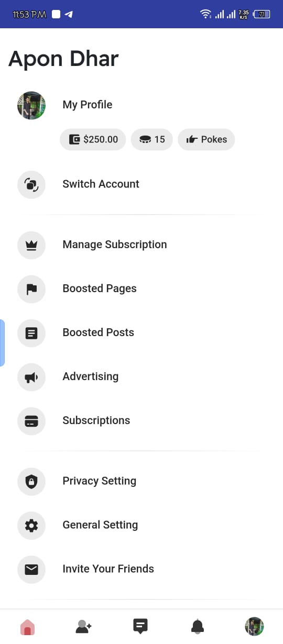Image resolution: width=283 pixels, height=644 pixels.
Task: Tap profile avatar tab in bottom bar
Action: click(255, 626)
